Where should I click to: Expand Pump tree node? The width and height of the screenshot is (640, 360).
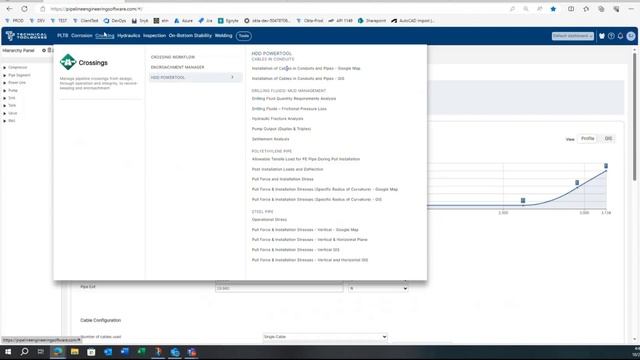click(x=4, y=91)
